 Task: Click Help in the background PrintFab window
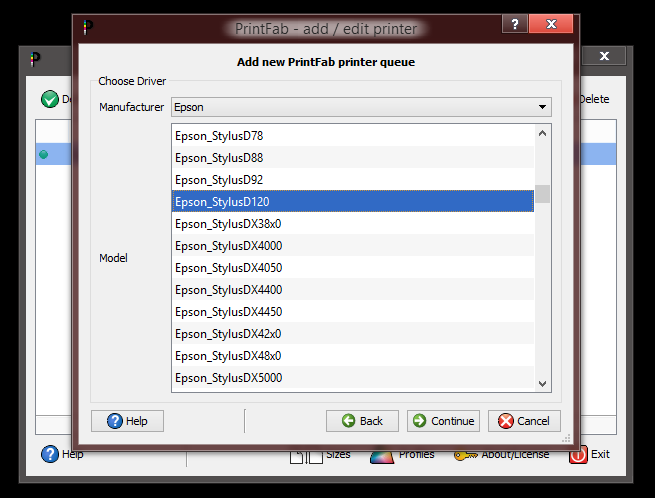62,454
